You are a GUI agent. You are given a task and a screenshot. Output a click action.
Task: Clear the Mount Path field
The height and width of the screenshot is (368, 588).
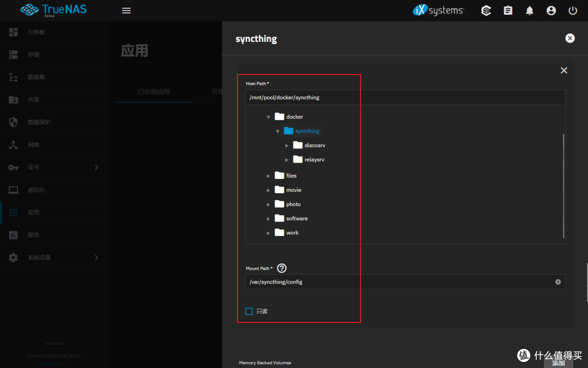click(558, 282)
